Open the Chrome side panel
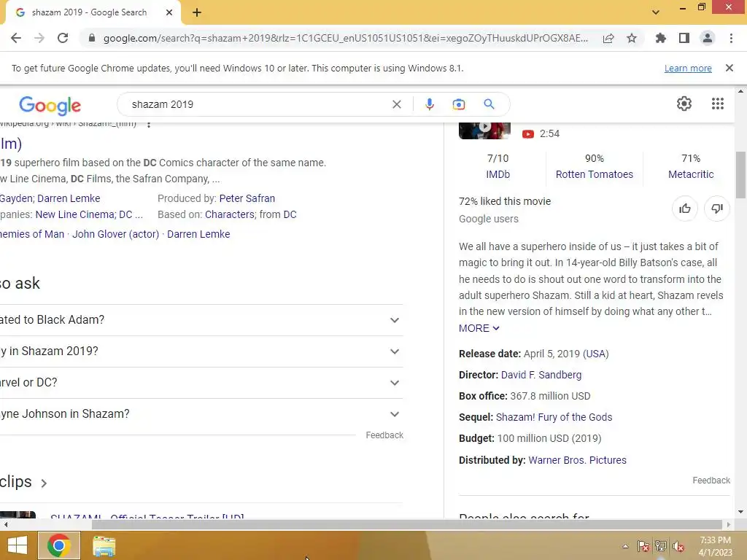Viewport: 747px width, 560px height. pos(684,38)
